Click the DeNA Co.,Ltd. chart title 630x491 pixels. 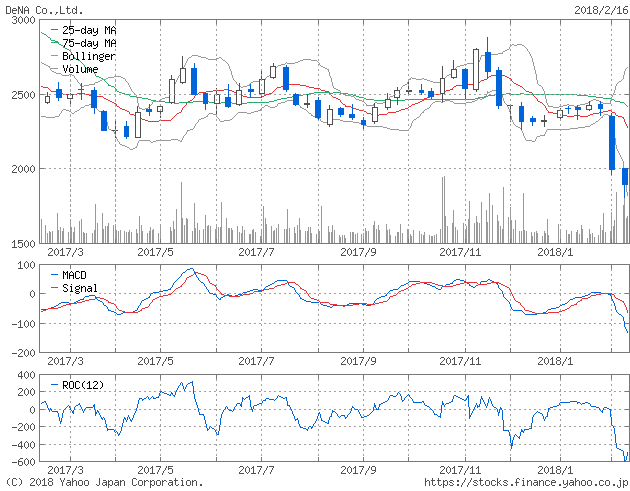pos(42,9)
